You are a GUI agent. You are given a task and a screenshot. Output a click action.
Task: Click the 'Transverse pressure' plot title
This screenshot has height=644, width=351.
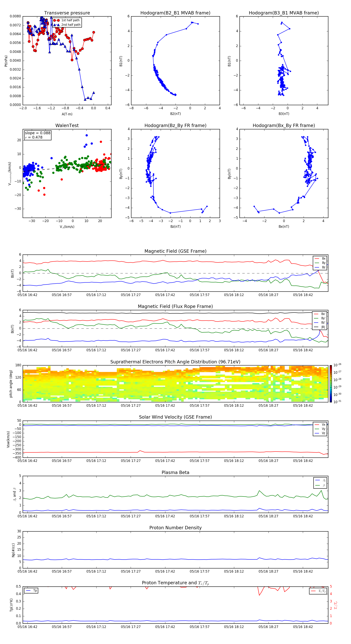[x=67, y=13]
